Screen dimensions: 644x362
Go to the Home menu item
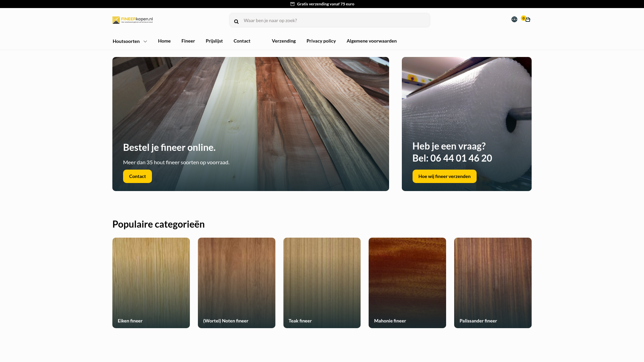[164, 41]
